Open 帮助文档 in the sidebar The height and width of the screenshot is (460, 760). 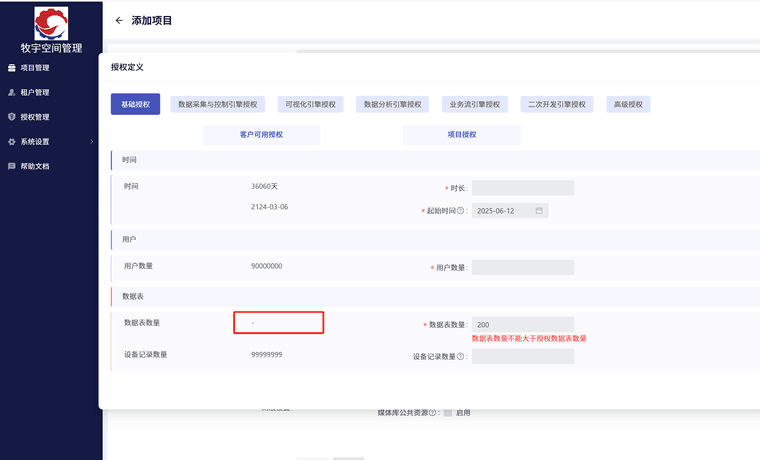[35, 166]
